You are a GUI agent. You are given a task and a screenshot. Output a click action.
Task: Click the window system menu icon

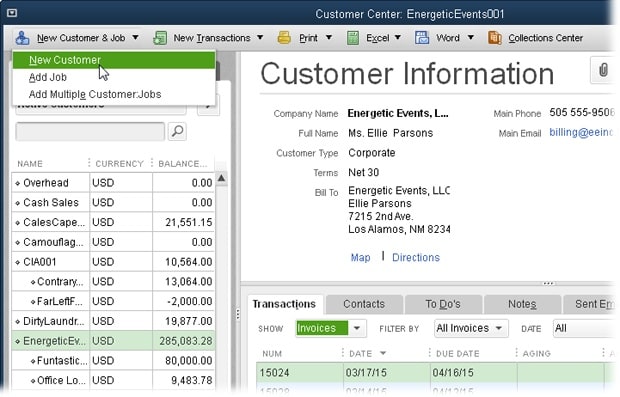[12, 13]
